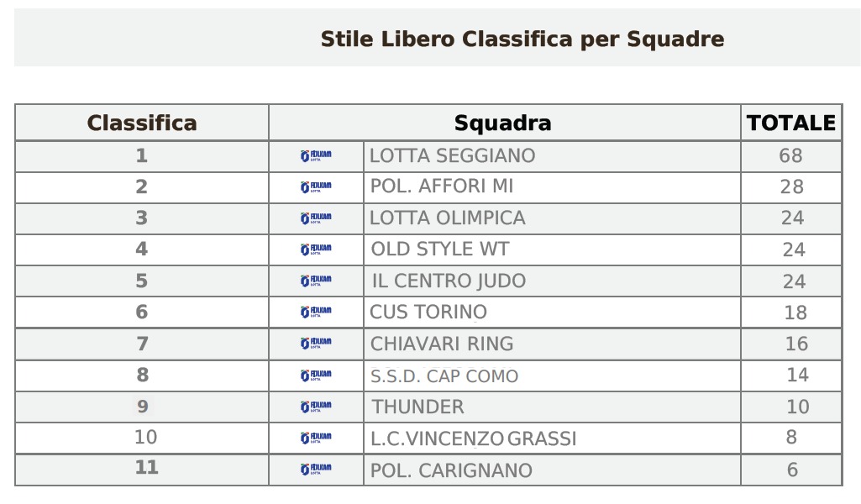Select the LOTTA SEGGIANO team name

[x=452, y=156]
